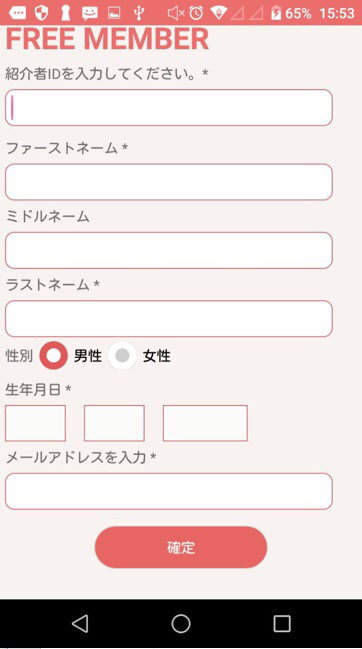Tap the Android home circle icon

pos(181,623)
